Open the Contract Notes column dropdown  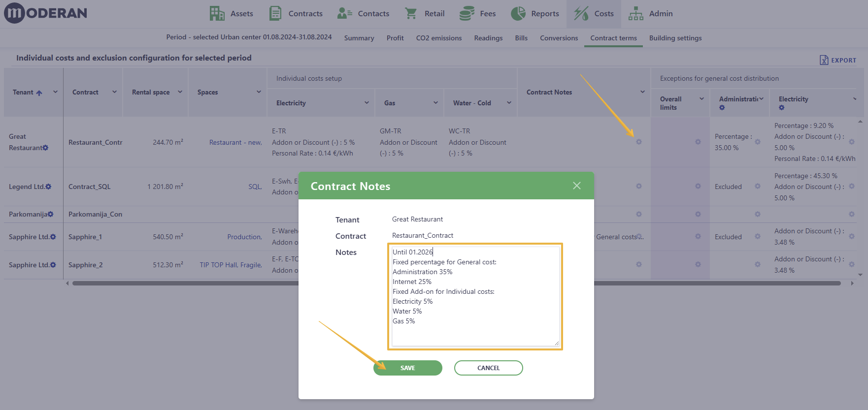[x=642, y=92]
